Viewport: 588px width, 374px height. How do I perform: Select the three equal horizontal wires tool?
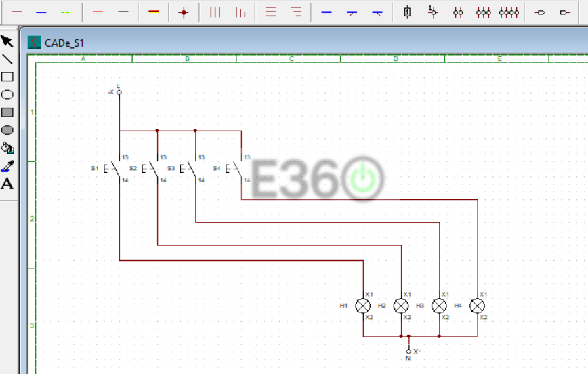tap(270, 12)
